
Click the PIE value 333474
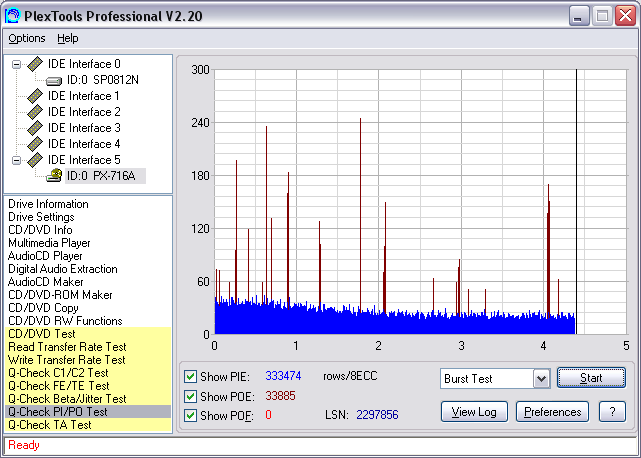[x=283, y=376]
